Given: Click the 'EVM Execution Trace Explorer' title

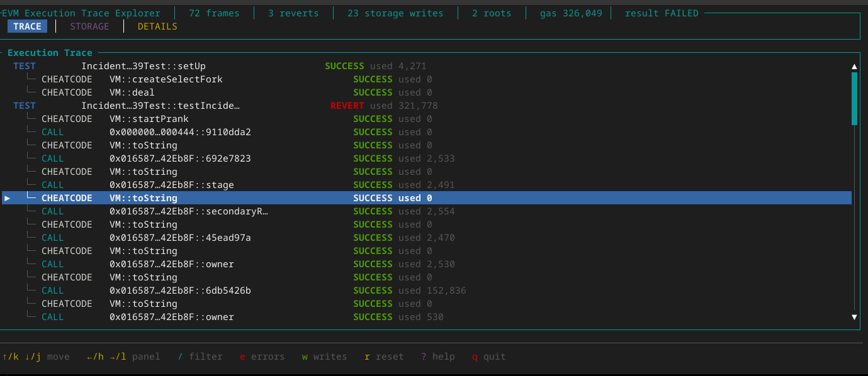Looking at the screenshot, I should (81, 13).
